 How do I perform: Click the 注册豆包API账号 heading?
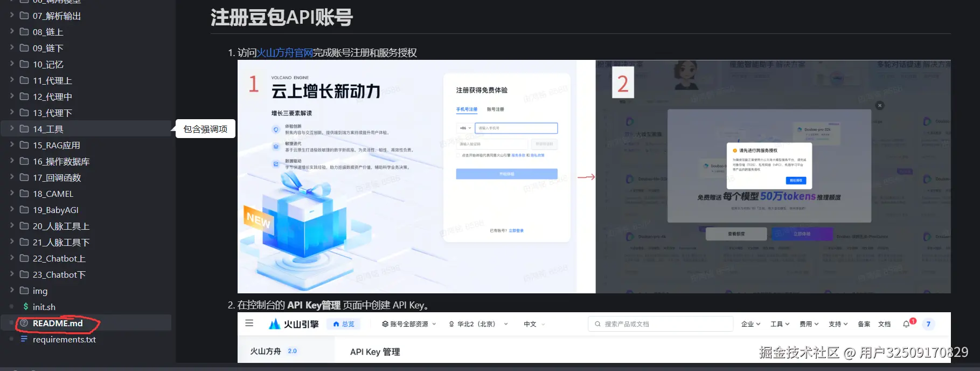pyautogui.click(x=282, y=18)
